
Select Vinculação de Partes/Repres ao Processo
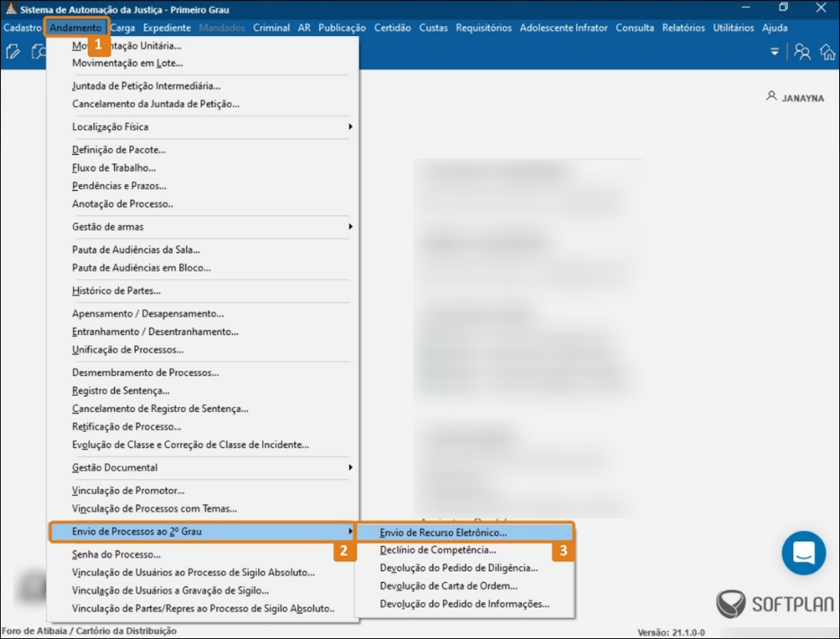pos(203,609)
